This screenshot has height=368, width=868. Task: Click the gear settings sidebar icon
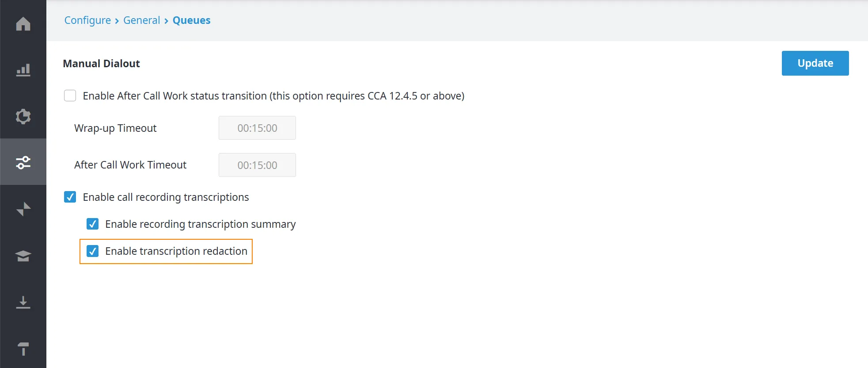pyautogui.click(x=23, y=116)
